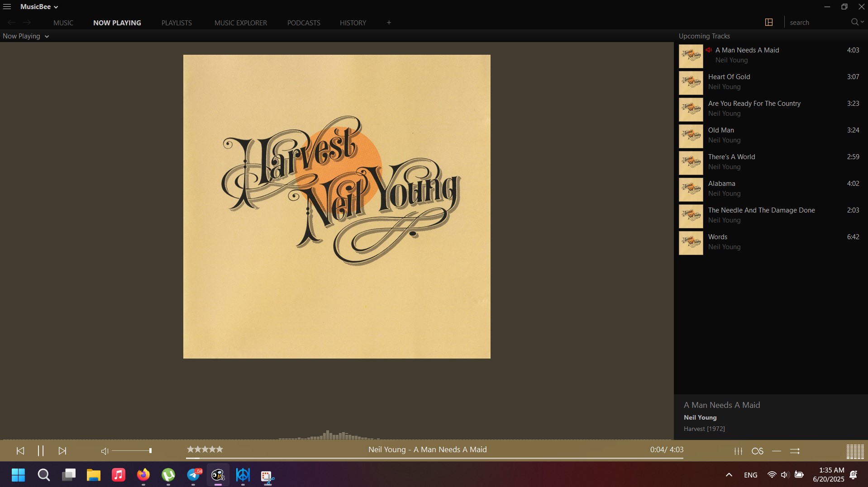The height and width of the screenshot is (487, 868).
Task: Open the clock and date panel
Action: click(x=829, y=475)
